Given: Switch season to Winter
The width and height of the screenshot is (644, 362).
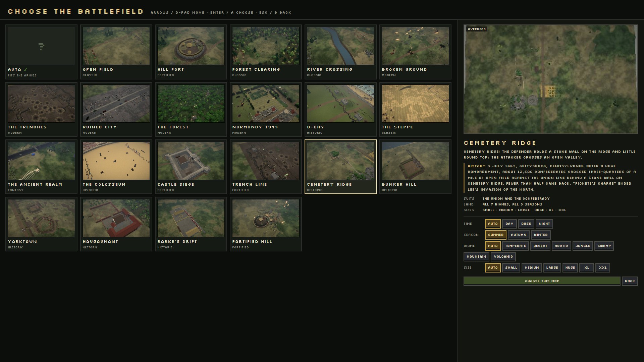Looking at the screenshot, I should coord(541,235).
